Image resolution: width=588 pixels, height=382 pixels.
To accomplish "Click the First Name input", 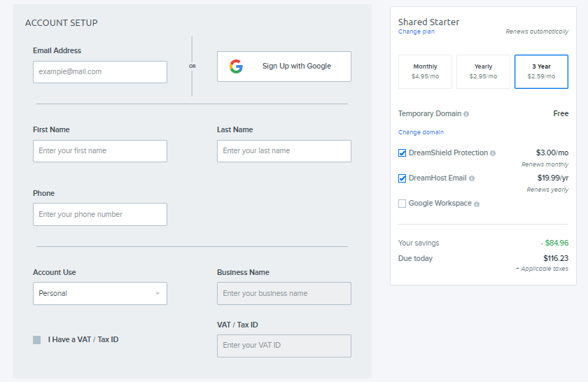I will pos(100,151).
